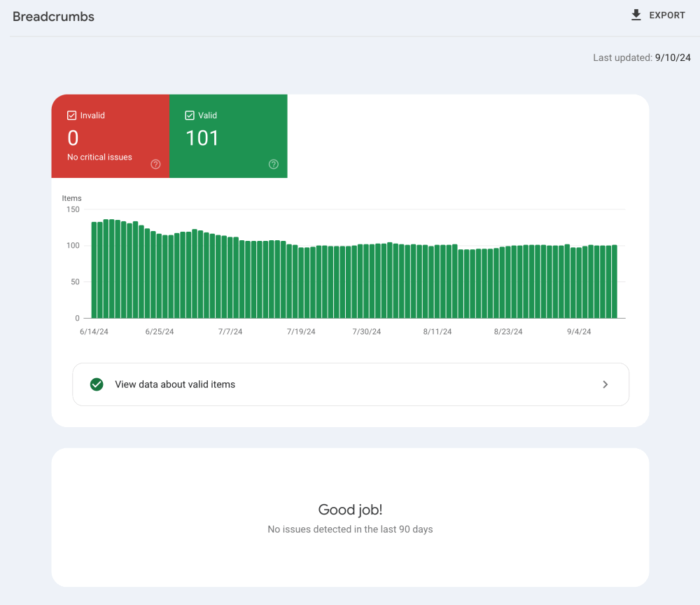This screenshot has height=605, width=700.
Task: Open View data about valid items row
Action: 351,384
